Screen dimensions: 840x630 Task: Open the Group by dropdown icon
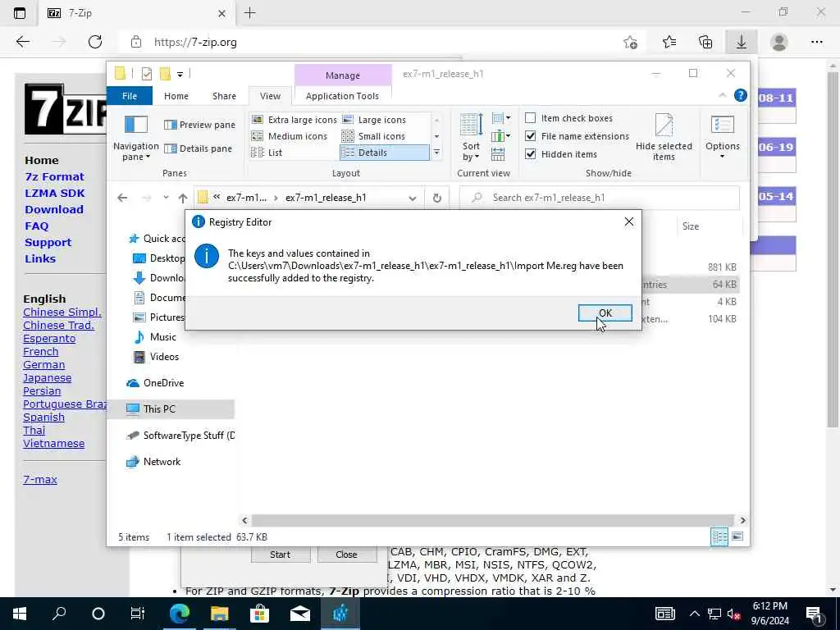coord(501,118)
